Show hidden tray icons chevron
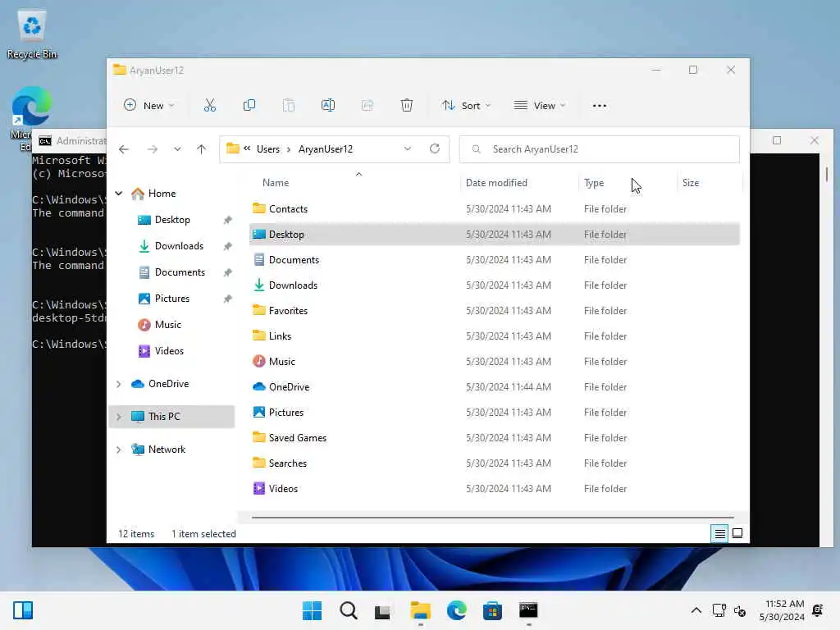 click(x=696, y=610)
